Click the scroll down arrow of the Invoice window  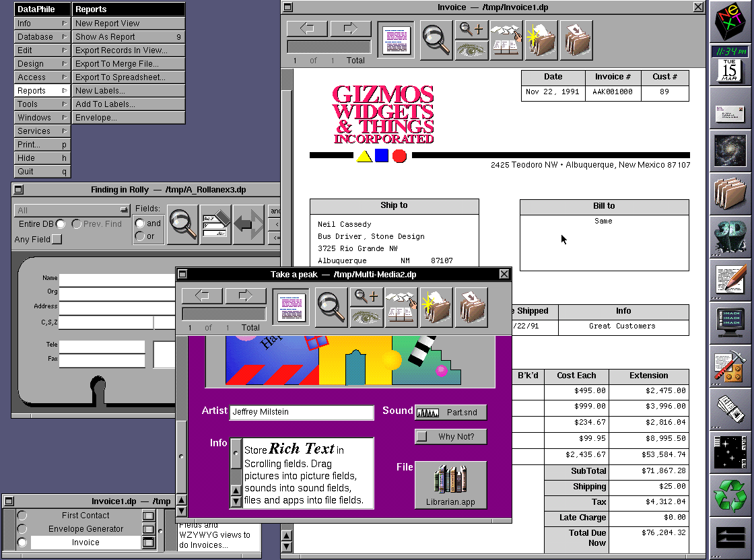tap(287, 547)
